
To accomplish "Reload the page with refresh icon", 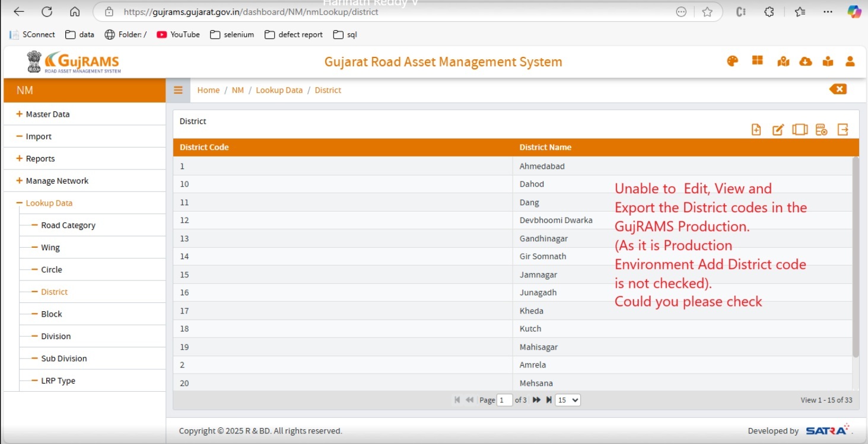I will (47, 12).
